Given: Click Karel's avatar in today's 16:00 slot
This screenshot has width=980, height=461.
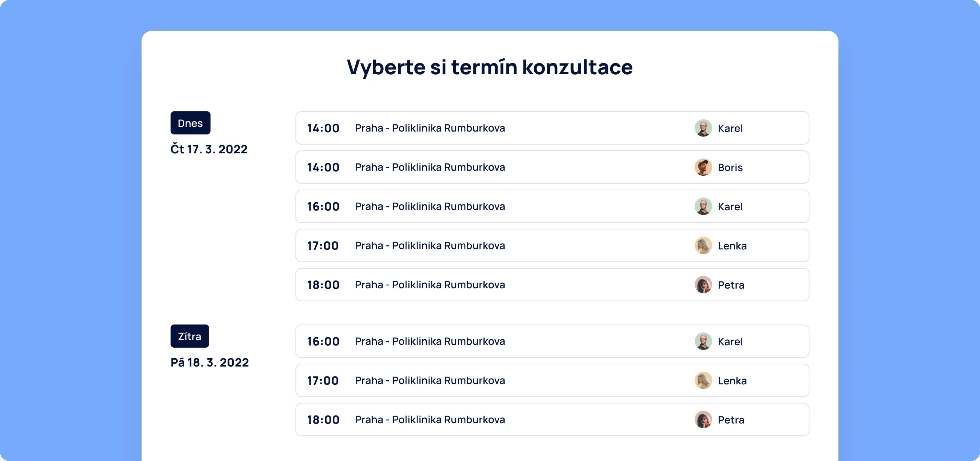Looking at the screenshot, I should [x=703, y=206].
